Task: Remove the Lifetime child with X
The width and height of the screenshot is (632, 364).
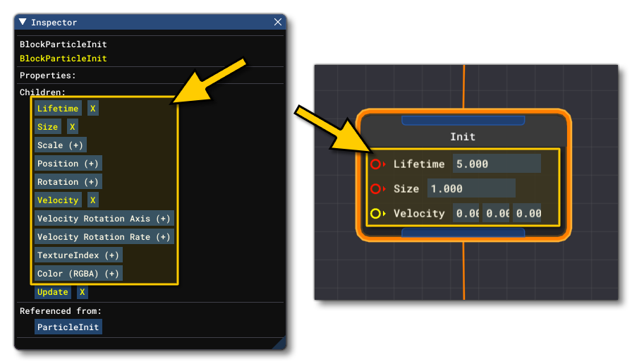Action: point(93,109)
